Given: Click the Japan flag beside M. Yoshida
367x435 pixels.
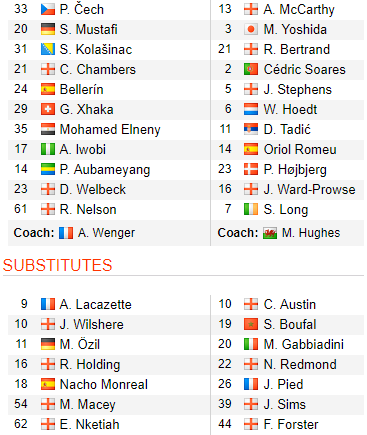Looking at the screenshot, I should [251, 29].
